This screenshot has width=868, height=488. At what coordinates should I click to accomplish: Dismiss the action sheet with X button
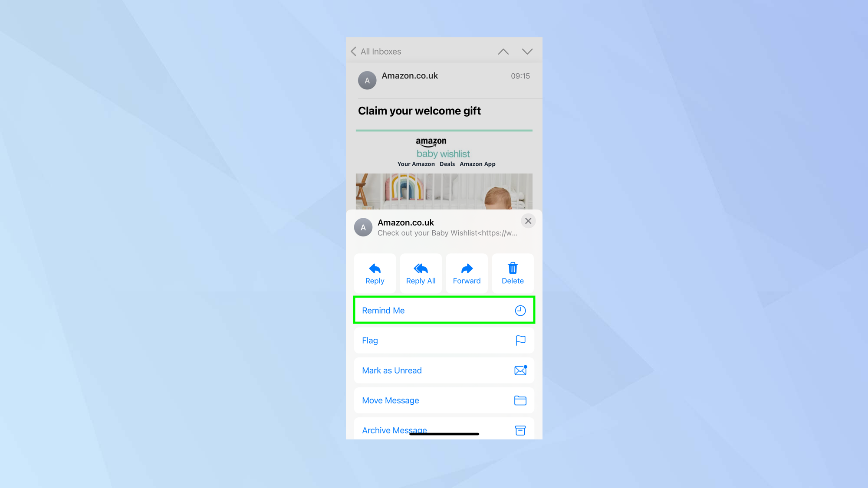[x=528, y=221]
